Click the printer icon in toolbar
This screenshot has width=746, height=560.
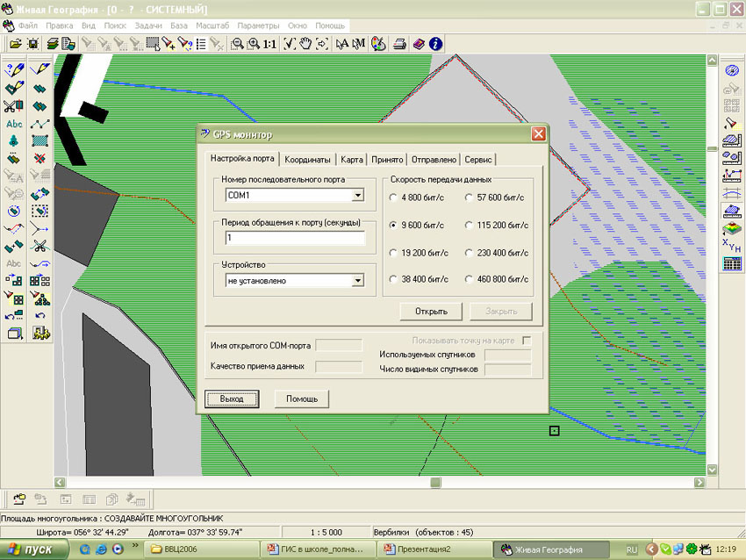pos(399,43)
